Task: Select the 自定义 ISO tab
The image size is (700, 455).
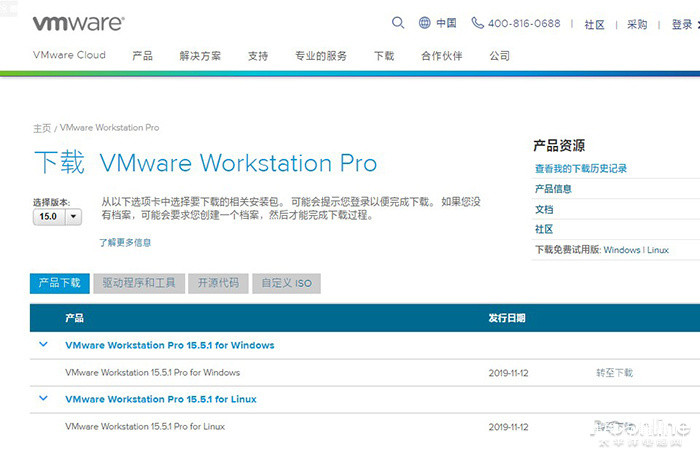Action: tap(286, 283)
